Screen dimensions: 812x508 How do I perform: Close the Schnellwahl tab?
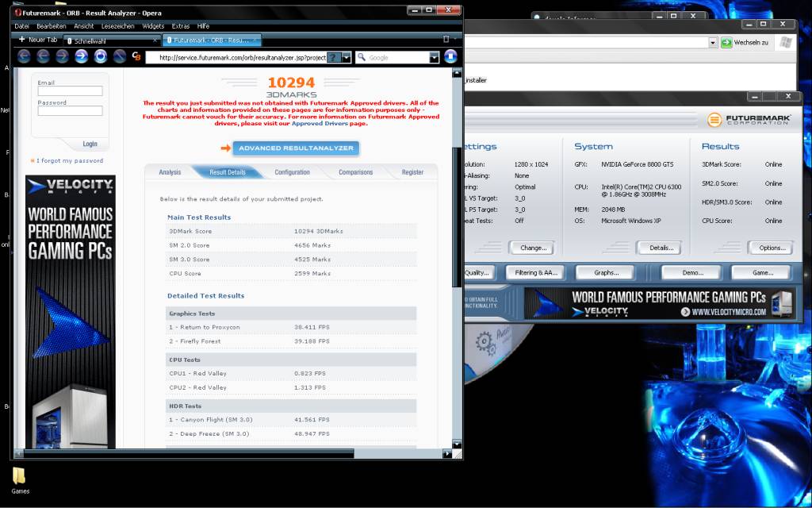(x=155, y=40)
